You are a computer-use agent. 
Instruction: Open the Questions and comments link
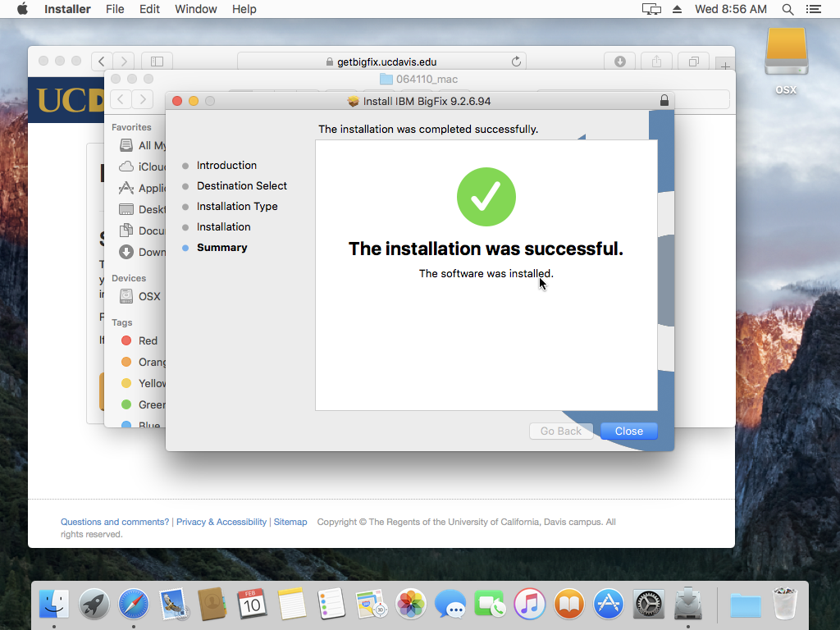[x=115, y=522]
